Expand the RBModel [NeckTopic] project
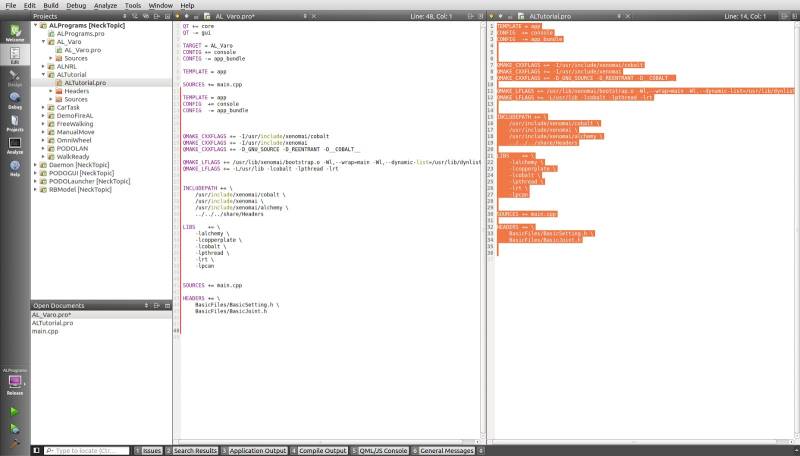Screen dimensions: 800x456 pyautogui.click(x=35, y=189)
